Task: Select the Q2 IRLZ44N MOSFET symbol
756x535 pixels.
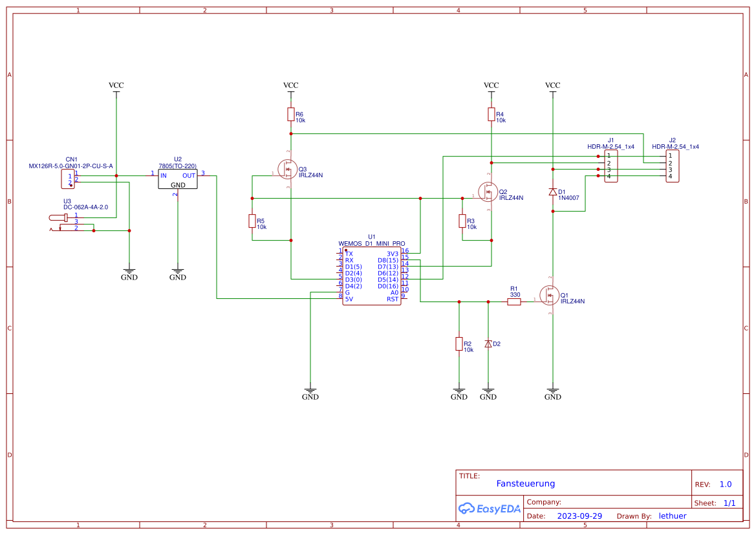Action: tap(488, 192)
